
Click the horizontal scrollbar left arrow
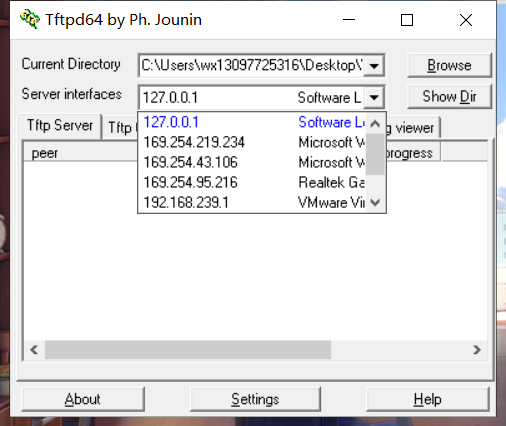(34, 350)
